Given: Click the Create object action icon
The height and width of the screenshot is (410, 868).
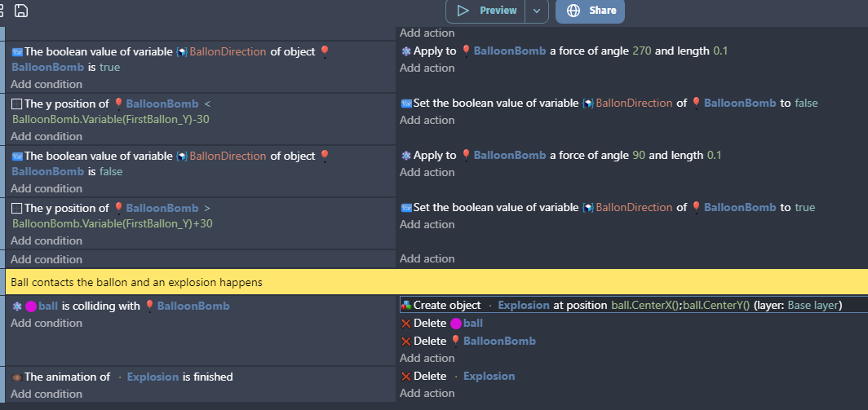Looking at the screenshot, I should [406, 305].
